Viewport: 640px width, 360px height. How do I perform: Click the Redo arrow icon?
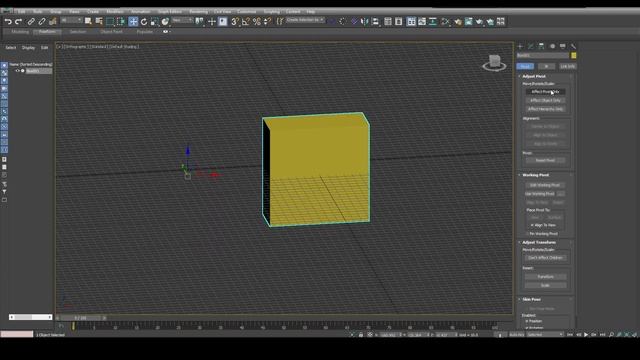[18, 22]
